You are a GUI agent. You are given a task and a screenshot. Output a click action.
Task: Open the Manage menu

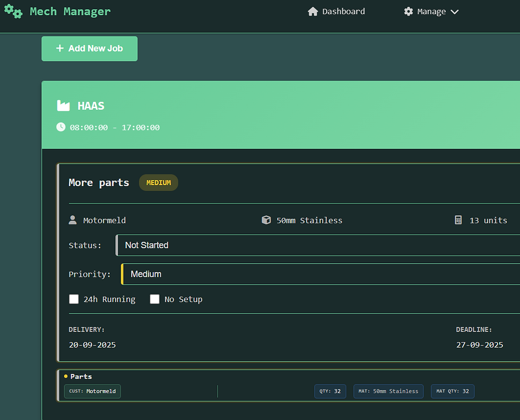[x=431, y=12]
